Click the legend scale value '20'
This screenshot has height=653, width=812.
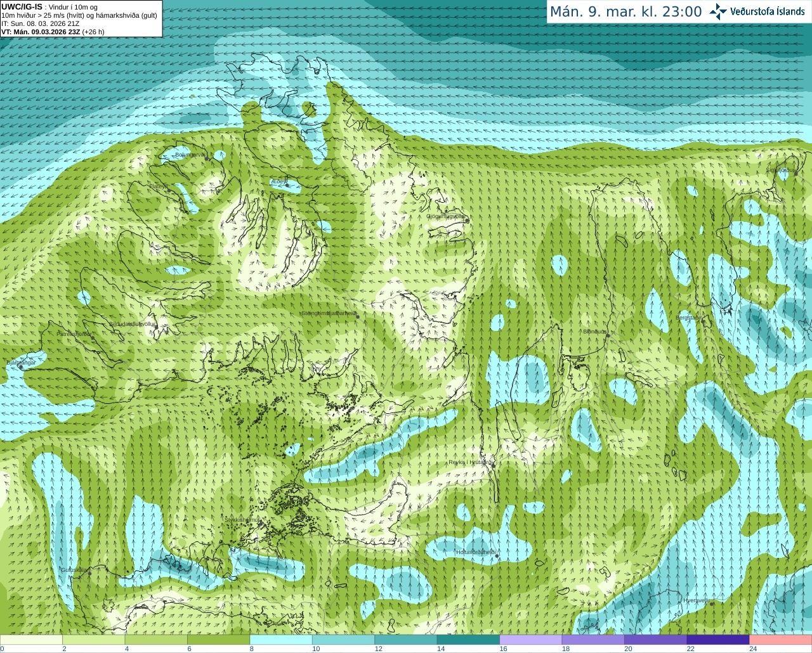click(x=628, y=649)
